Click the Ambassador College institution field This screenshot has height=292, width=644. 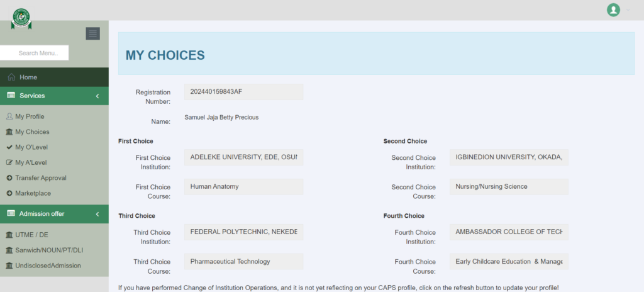pos(509,232)
